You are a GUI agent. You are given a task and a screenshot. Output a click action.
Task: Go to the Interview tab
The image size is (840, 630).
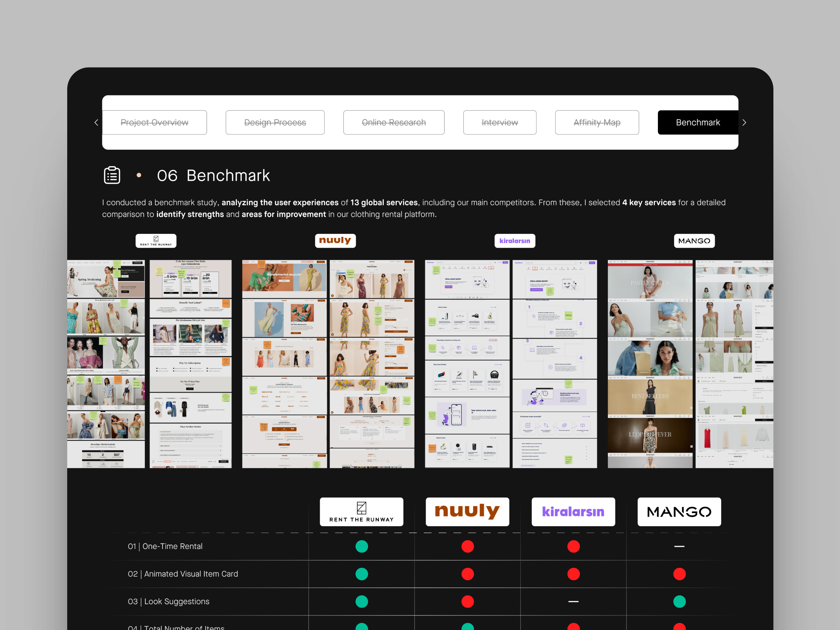500,122
